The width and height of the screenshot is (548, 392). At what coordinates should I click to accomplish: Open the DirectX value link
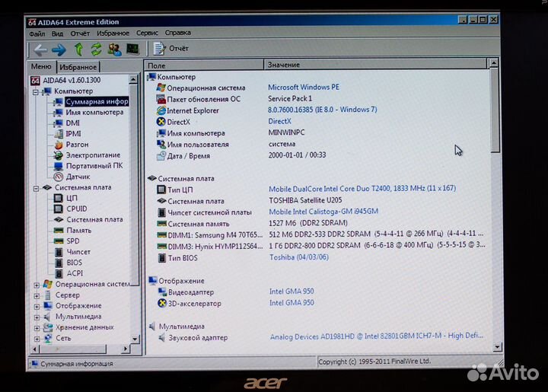tap(279, 121)
